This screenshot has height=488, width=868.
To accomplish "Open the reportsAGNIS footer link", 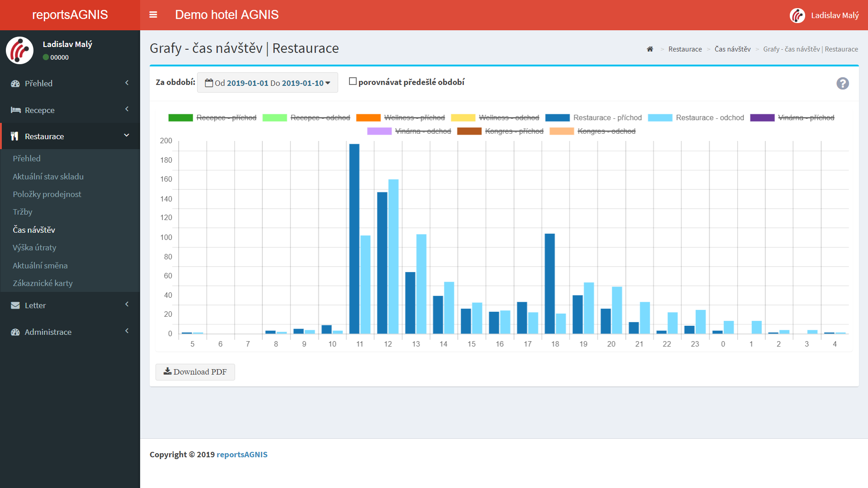I will click(x=242, y=455).
